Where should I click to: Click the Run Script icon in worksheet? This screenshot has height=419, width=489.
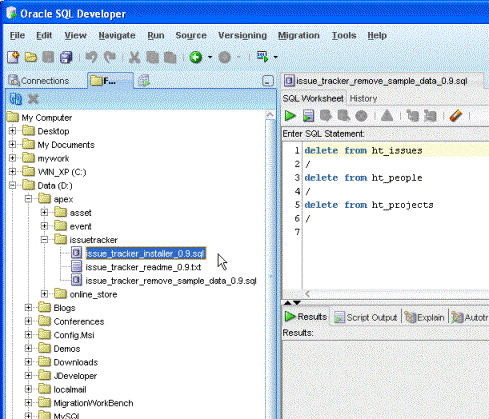click(308, 116)
